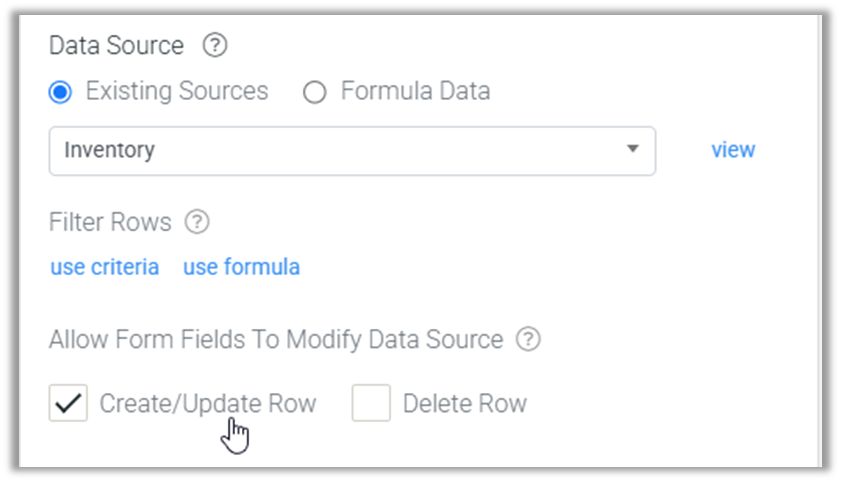The width and height of the screenshot is (841, 482).
Task: Click the view link beside Inventory
Action: (x=733, y=150)
